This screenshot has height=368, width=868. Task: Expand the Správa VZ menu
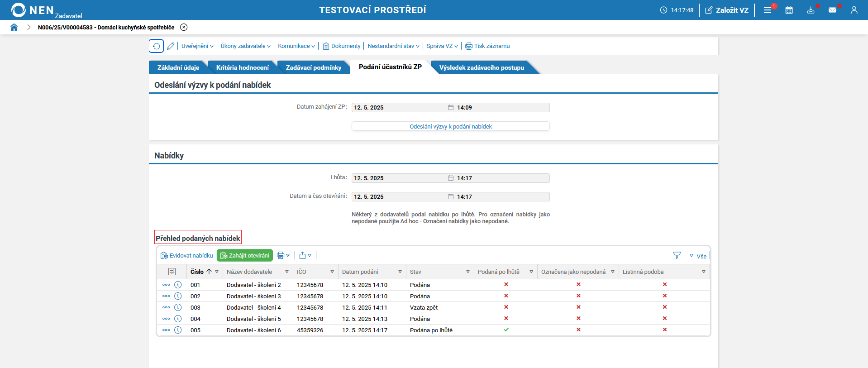tap(442, 46)
